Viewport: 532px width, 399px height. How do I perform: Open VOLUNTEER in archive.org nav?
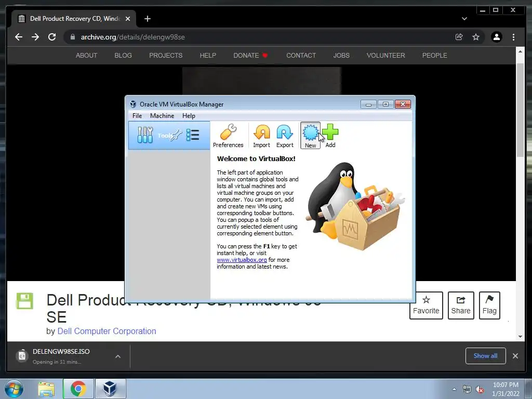[386, 55]
